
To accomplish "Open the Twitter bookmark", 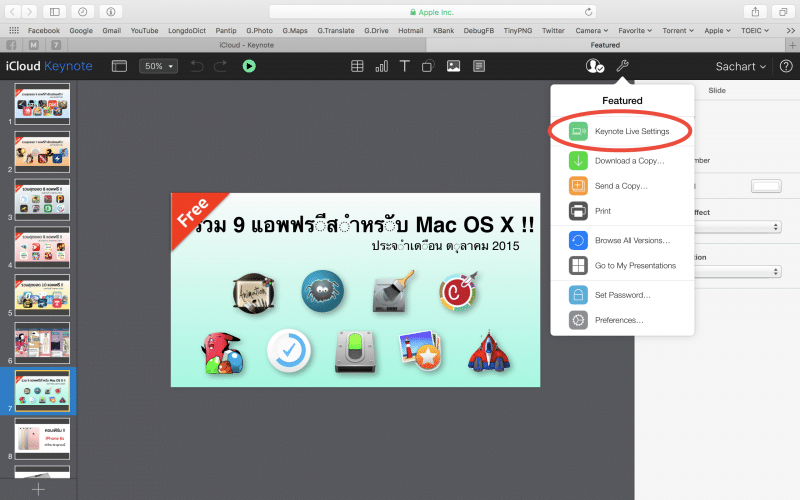I will pos(553,31).
